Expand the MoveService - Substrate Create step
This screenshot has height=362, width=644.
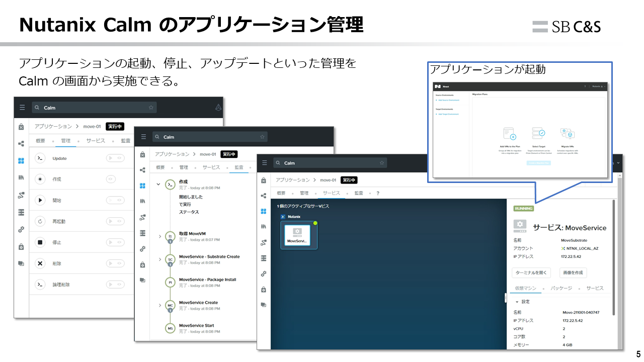[x=160, y=259]
